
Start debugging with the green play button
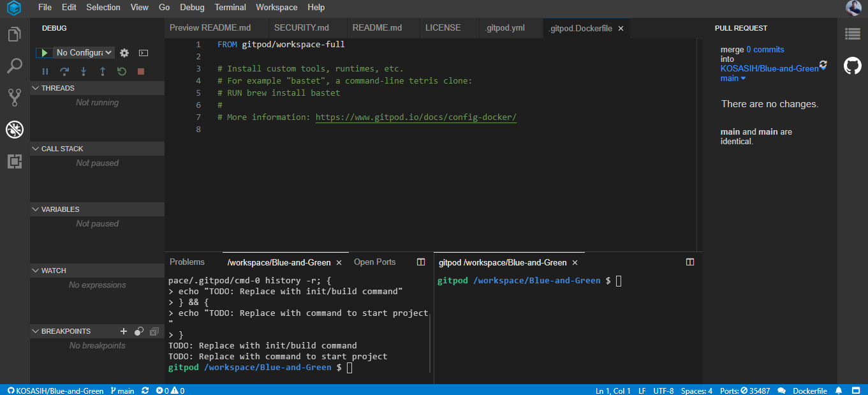(x=44, y=53)
